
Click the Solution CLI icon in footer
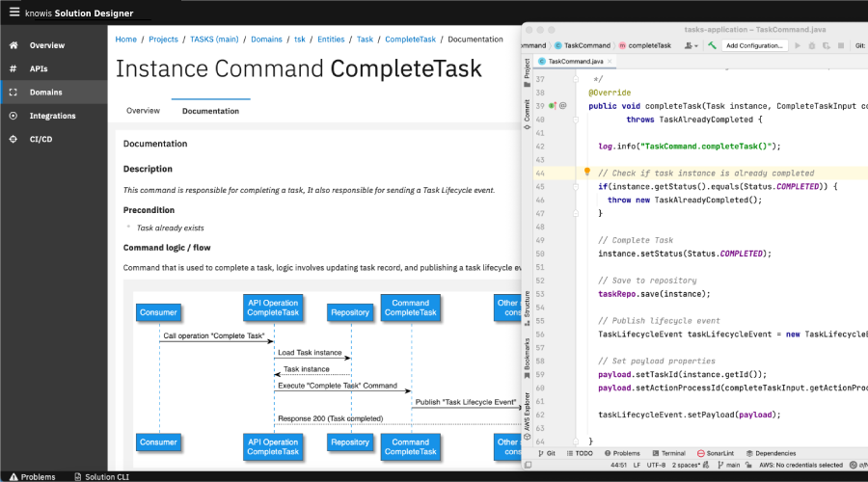[77, 476]
